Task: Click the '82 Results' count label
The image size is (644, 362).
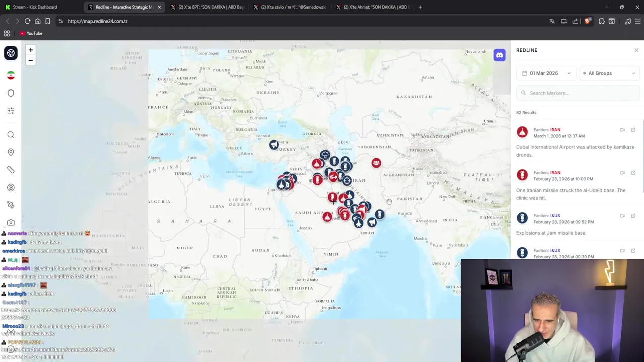Action: pos(526,113)
